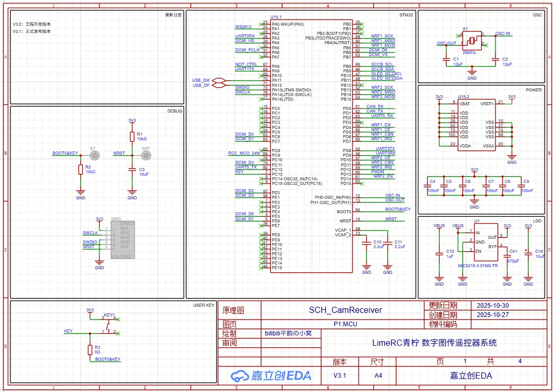Click the BOOT0&KEY net label in DEBUG
553x392 pixels.
[65, 153]
